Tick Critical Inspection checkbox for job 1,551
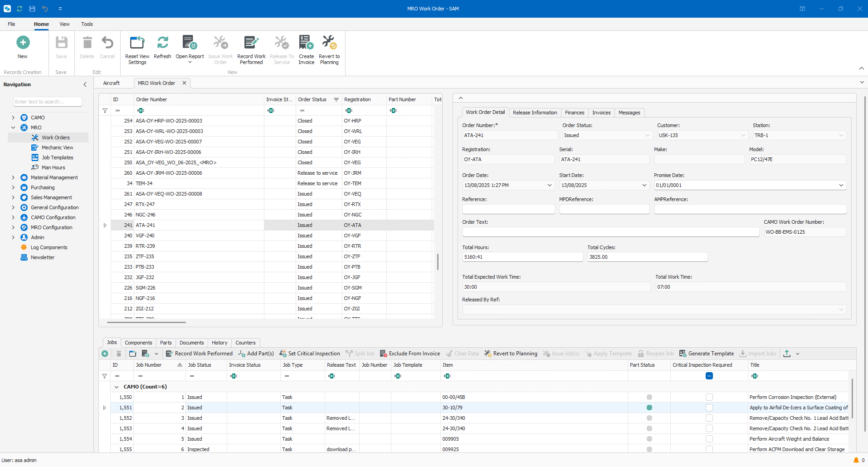The width and height of the screenshot is (868, 467). tap(709, 408)
